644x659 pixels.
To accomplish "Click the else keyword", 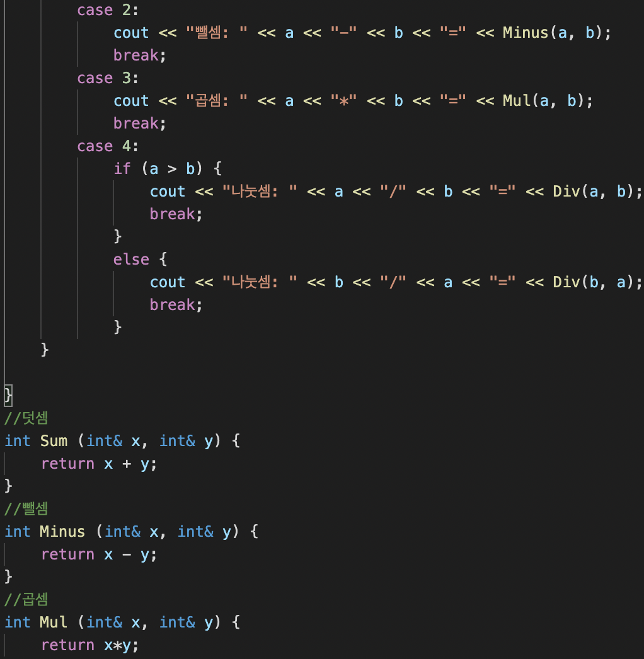I will point(131,260).
